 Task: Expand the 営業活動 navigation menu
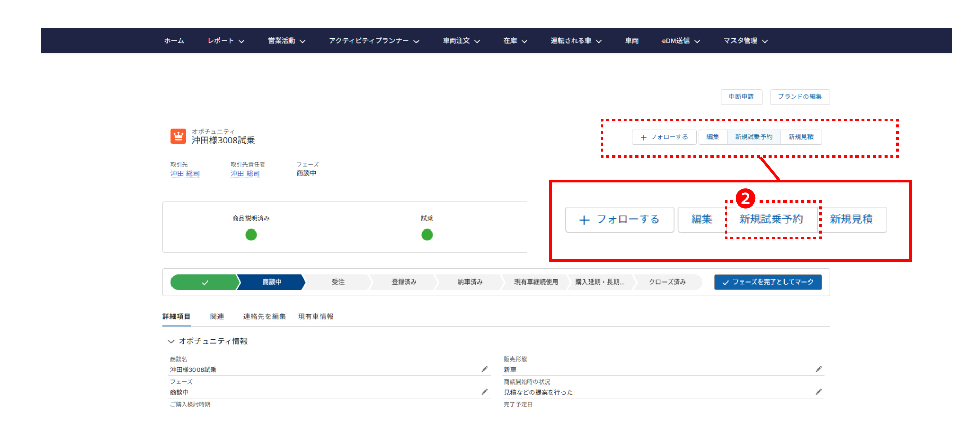click(286, 41)
